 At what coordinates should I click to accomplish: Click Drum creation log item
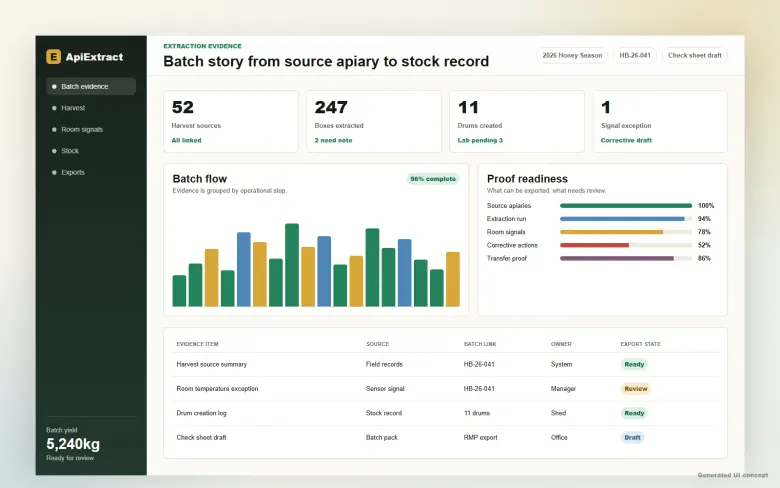tap(201, 413)
